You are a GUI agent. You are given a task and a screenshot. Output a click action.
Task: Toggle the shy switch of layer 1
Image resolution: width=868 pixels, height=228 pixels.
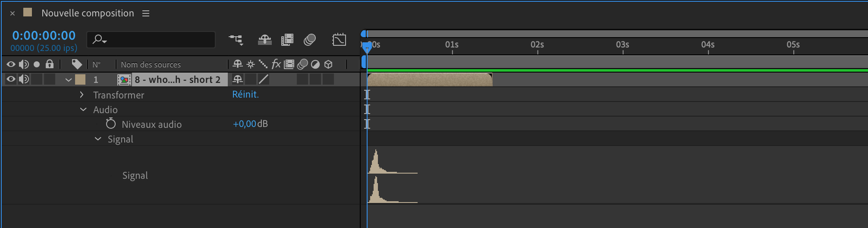237,79
